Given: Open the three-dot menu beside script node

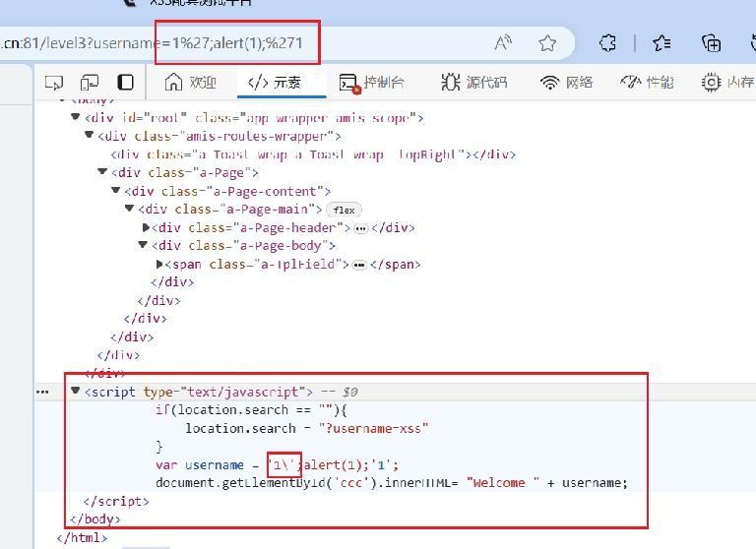Looking at the screenshot, I should point(42,392).
